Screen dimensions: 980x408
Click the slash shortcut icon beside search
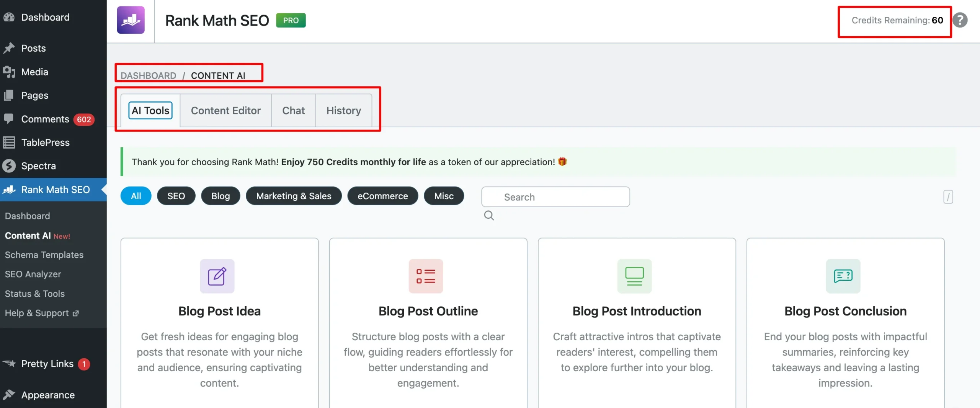(x=948, y=197)
